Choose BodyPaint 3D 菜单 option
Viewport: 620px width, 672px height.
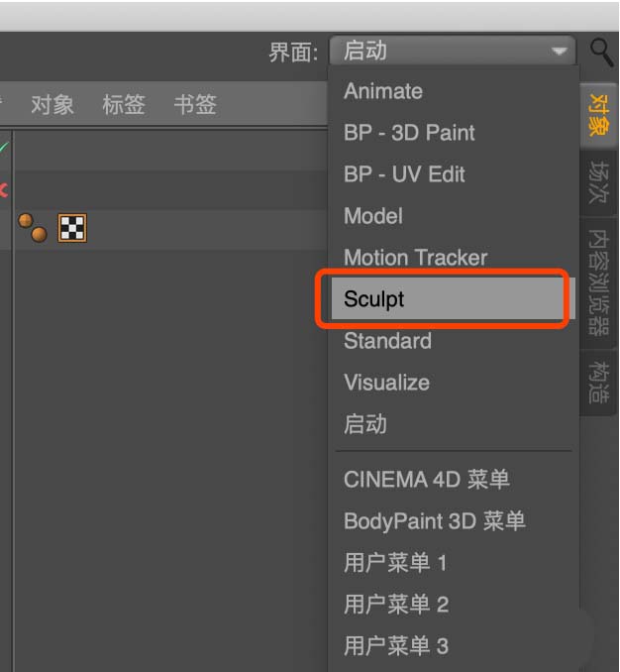pyautogui.click(x=434, y=521)
